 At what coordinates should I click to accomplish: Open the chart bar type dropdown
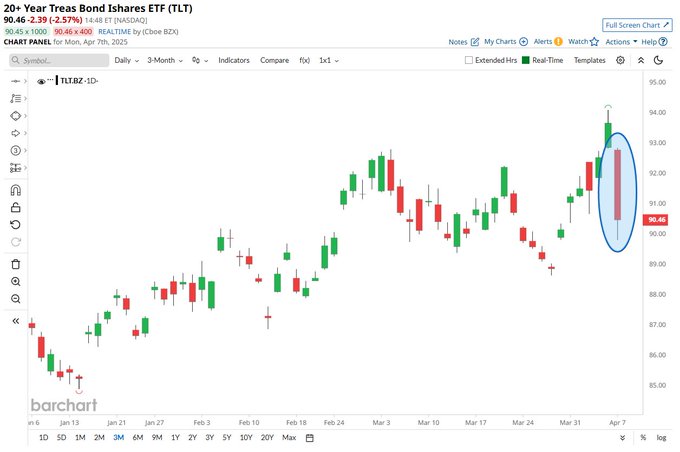tap(200, 60)
